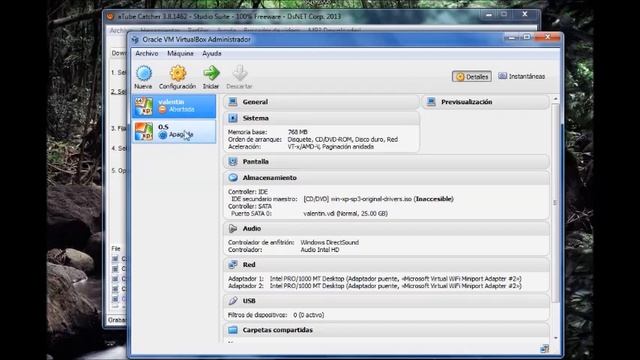Open the Archivo menu
The width and height of the screenshot is (640, 360).
coord(147,53)
